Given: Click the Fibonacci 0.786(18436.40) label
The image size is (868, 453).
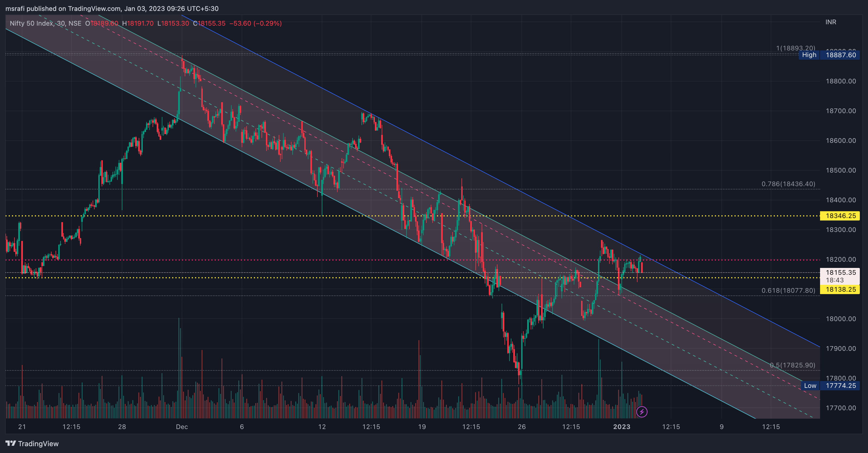Looking at the screenshot, I should click(788, 184).
